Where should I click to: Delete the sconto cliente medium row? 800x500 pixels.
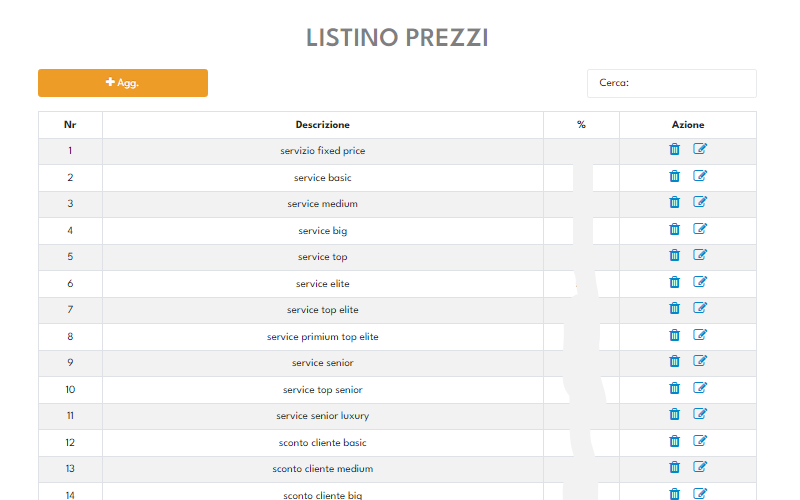(674, 467)
